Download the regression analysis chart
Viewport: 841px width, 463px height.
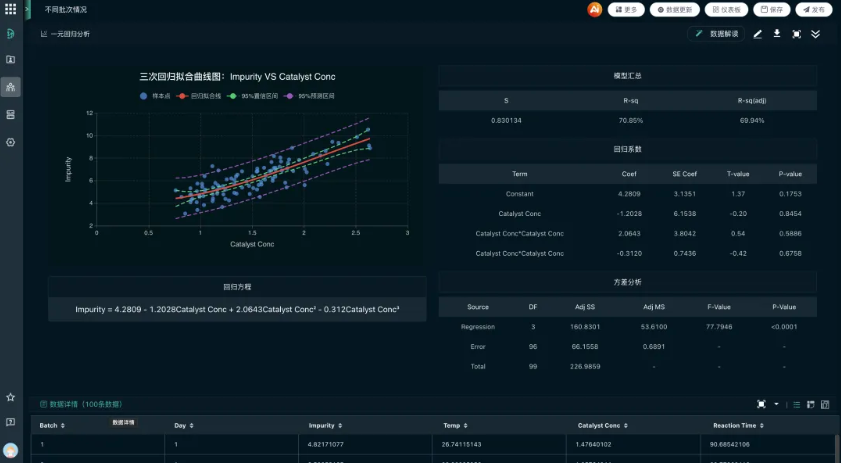[x=777, y=34]
